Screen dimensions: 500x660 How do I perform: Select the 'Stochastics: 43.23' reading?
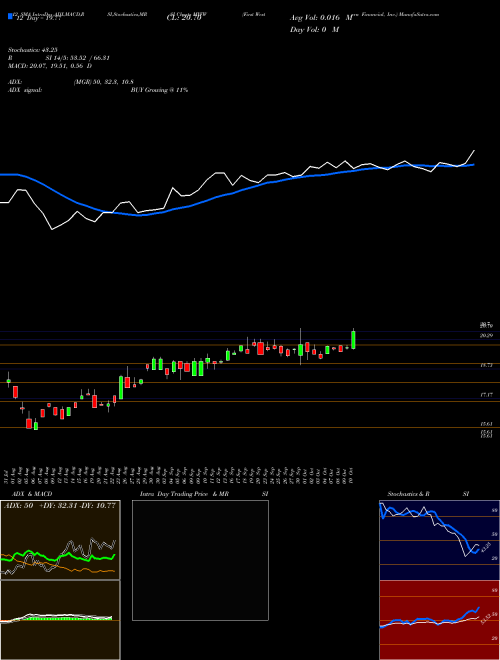[35, 50]
